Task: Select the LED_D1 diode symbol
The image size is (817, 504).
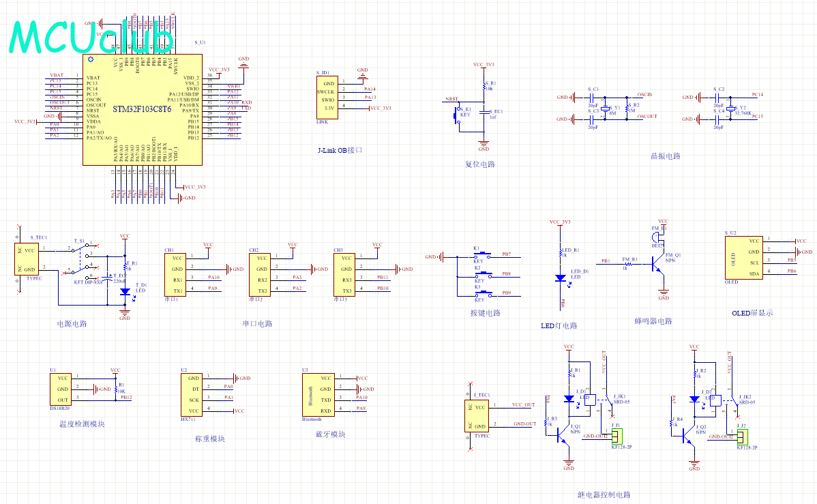Action: click(x=560, y=278)
